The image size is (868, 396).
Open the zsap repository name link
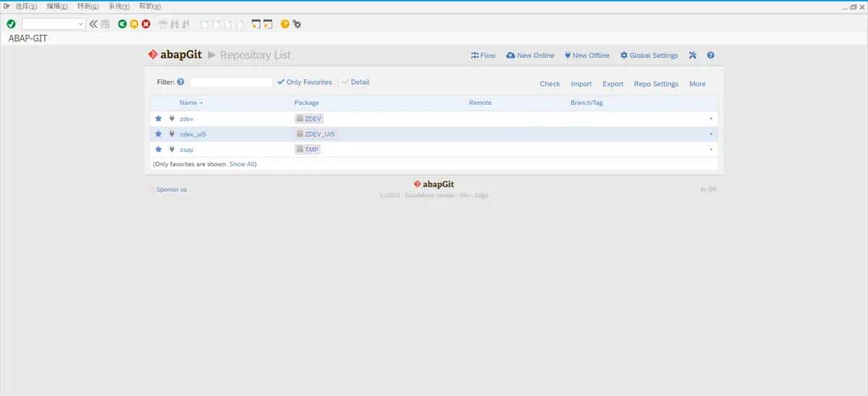coord(187,149)
